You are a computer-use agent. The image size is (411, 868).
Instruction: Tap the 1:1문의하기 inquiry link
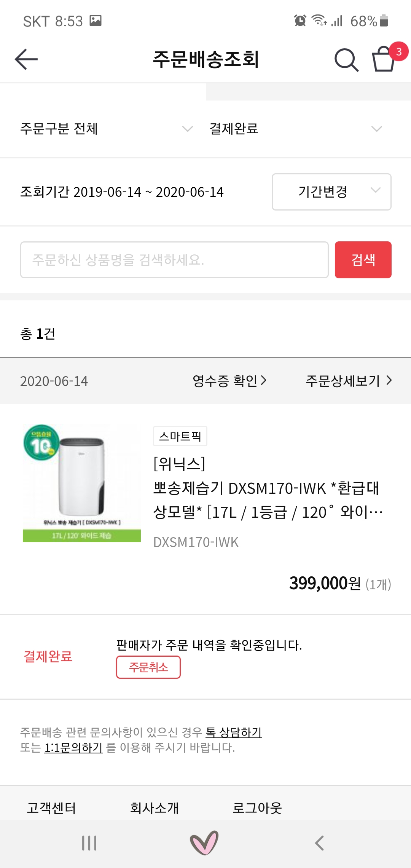click(x=73, y=748)
